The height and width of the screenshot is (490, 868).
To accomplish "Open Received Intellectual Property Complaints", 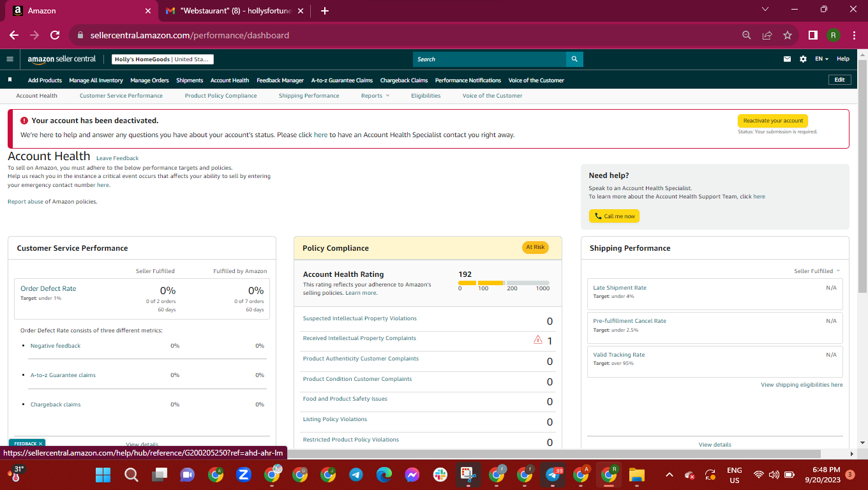I will (x=359, y=338).
